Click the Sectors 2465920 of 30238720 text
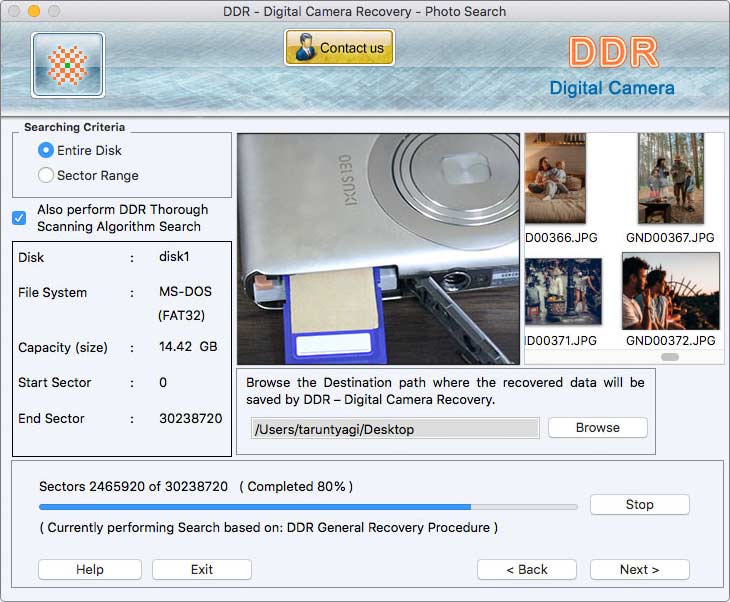The height and width of the screenshot is (602, 730). pyautogui.click(x=134, y=487)
